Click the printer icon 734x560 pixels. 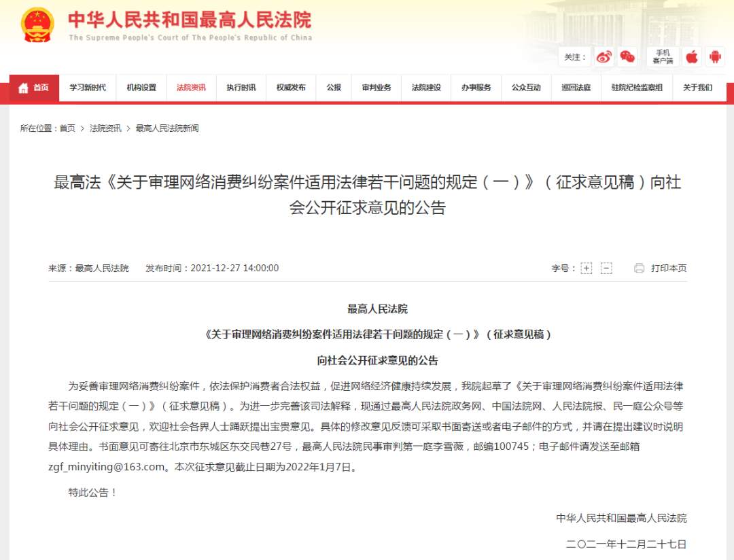[639, 268]
